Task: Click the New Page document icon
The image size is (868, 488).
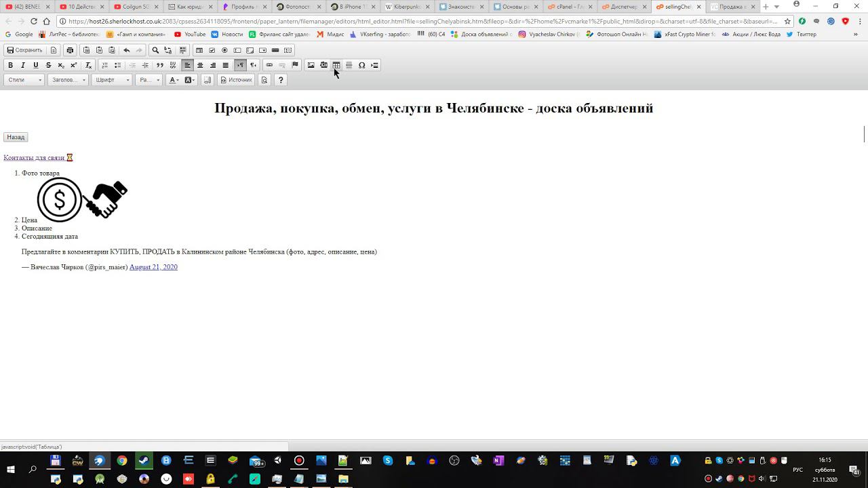Action: coord(54,50)
